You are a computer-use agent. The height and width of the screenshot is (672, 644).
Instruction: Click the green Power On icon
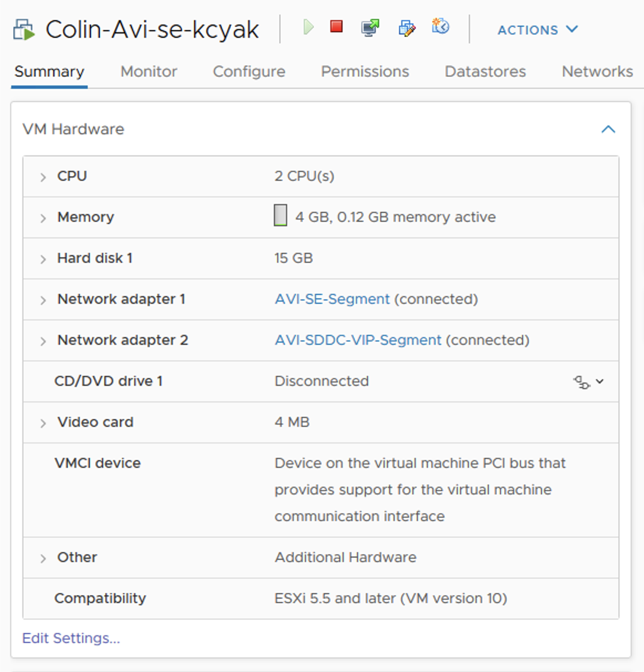(309, 27)
